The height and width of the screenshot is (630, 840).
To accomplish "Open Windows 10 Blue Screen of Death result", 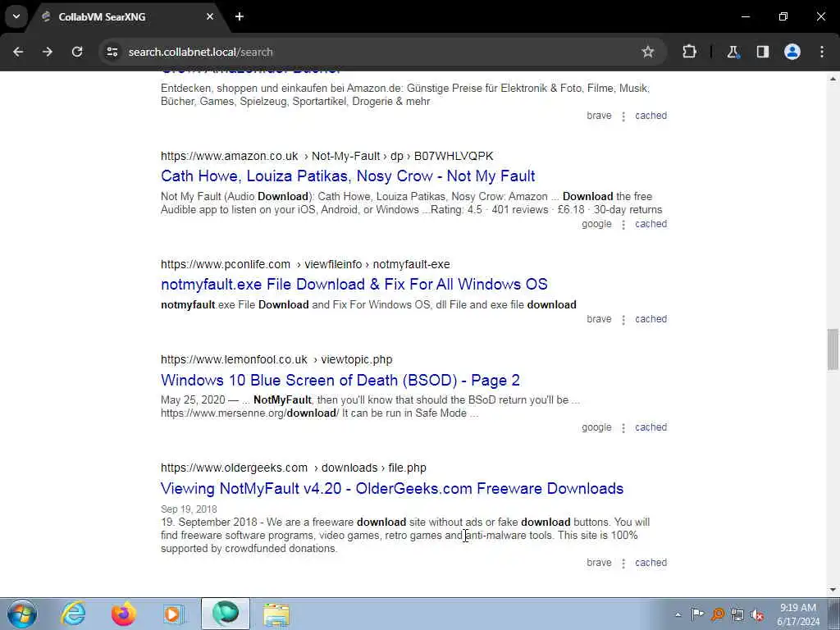I will [340, 380].
